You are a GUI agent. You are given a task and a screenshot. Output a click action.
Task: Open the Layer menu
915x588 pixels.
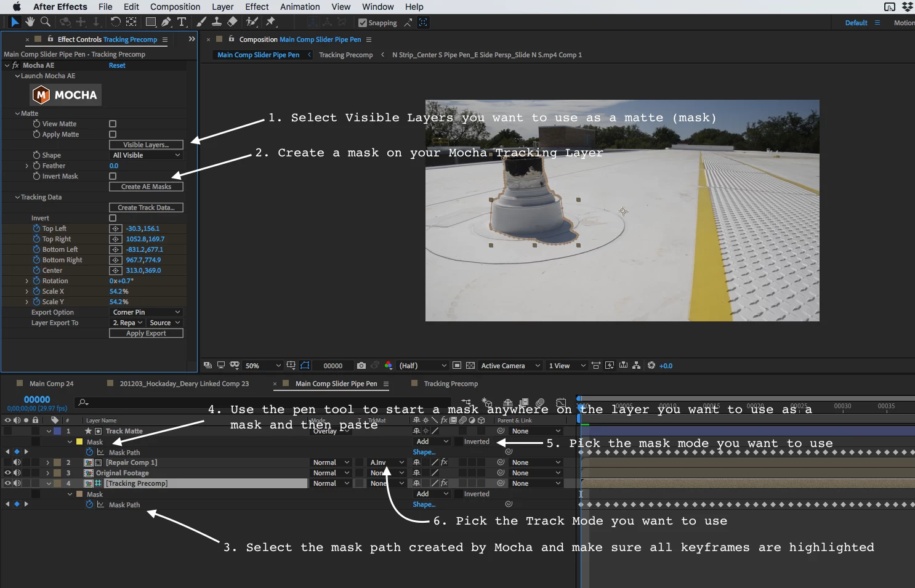click(x=222, y=7)
